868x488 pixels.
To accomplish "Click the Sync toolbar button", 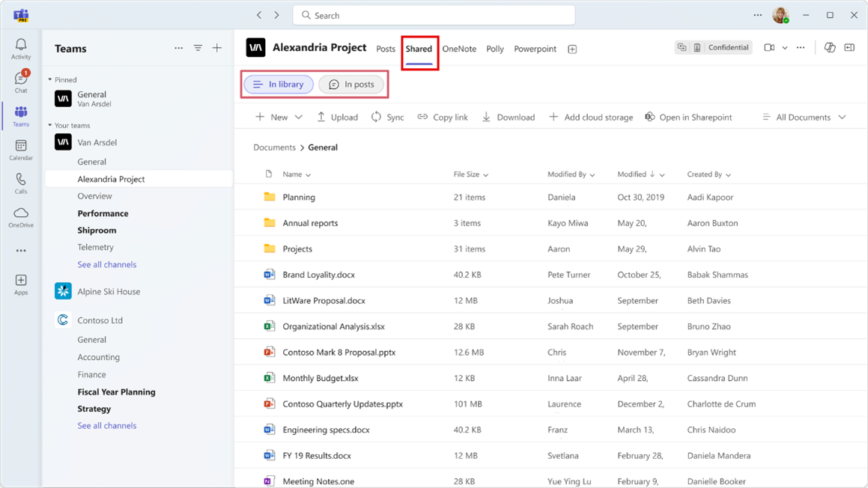I will (x=387, y=117).
